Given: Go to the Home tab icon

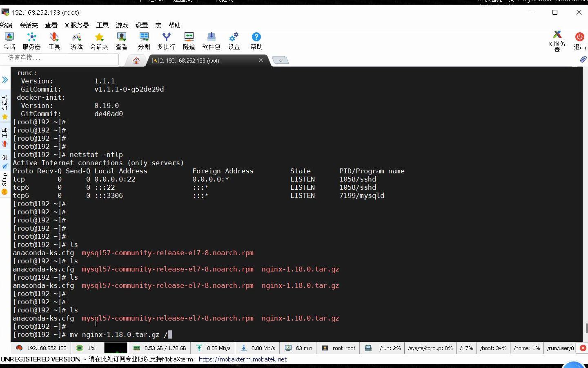Looking at the screenshot, I should [x=136, y=61].
